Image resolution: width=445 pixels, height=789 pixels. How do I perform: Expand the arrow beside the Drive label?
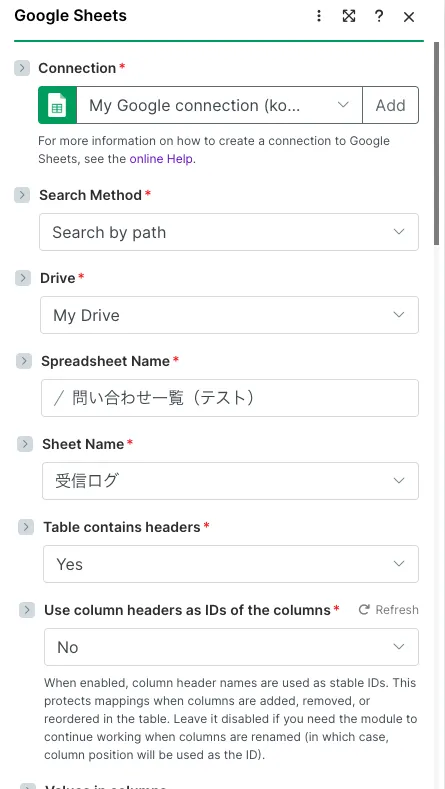(x=23, y=278)
